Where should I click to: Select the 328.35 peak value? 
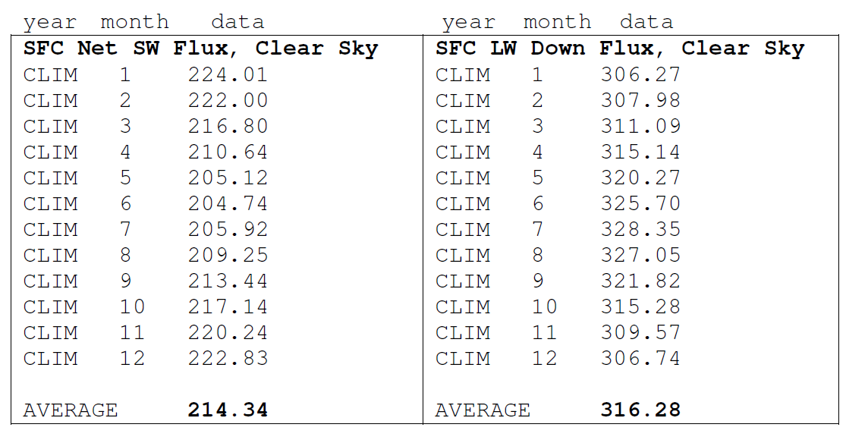click(640, 229)
